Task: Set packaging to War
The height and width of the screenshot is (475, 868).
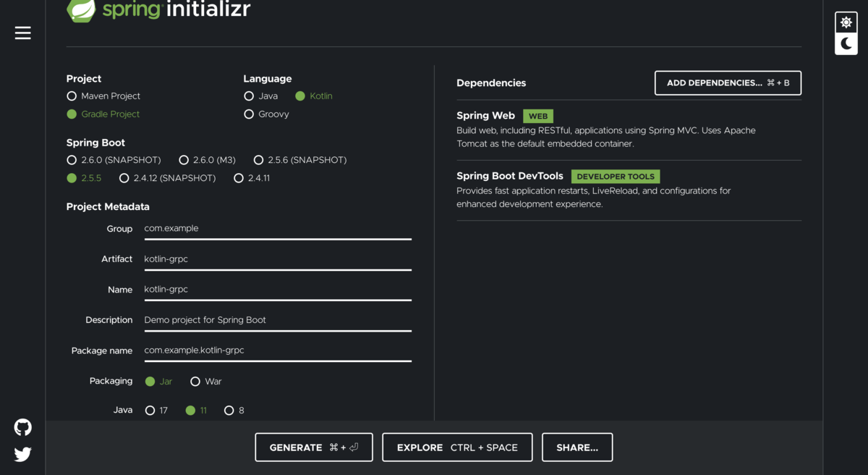Action: [x=206, y=381]
